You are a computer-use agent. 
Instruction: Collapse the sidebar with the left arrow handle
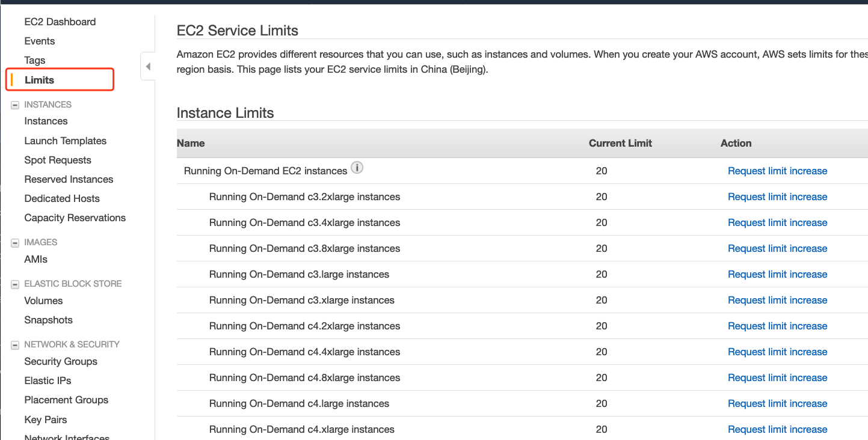point(148,66)
